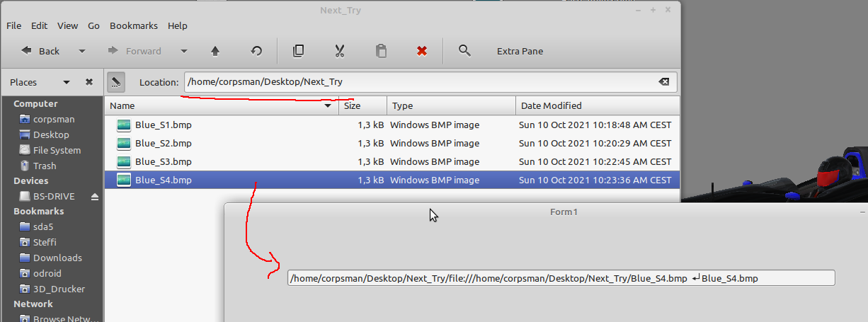This screenshot has width=868, height=322.
Task: Select the file Blue_S2.bmp
Action: click(163, 143)
